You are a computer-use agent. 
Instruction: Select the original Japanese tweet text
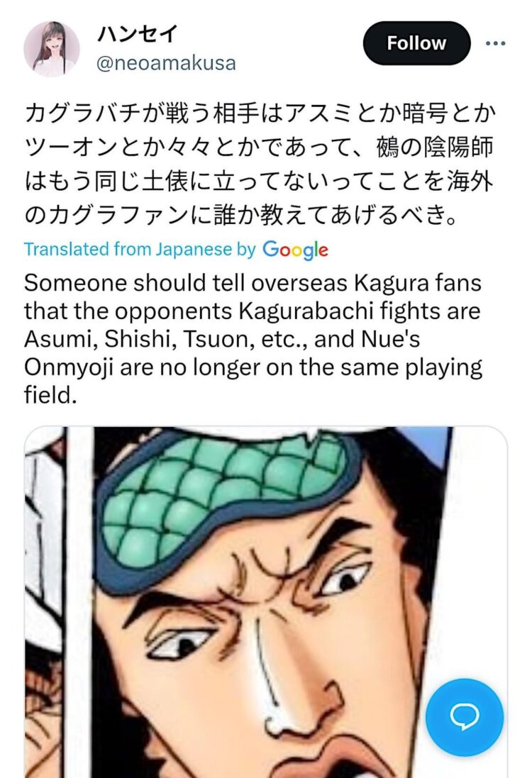[x=259, y=164]
